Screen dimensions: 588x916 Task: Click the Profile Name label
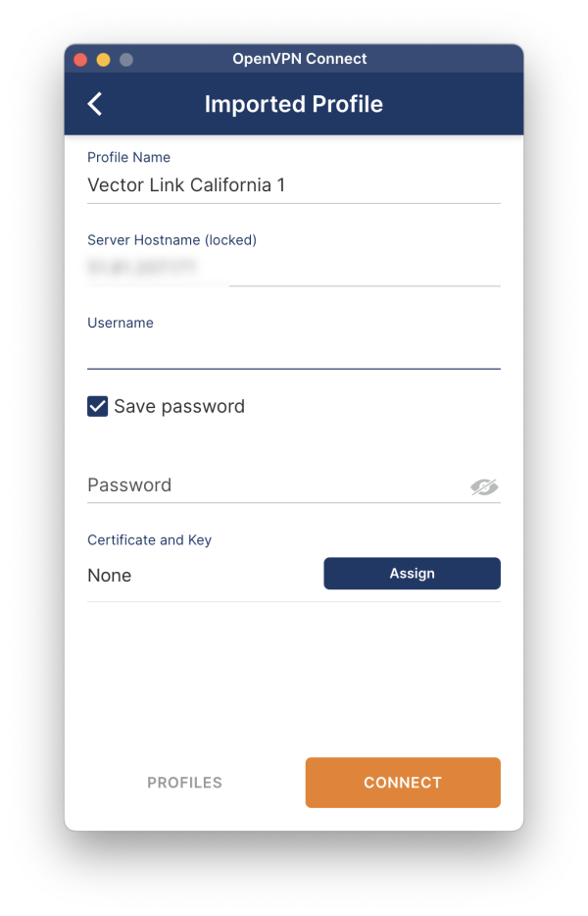(x=128, y=156)
